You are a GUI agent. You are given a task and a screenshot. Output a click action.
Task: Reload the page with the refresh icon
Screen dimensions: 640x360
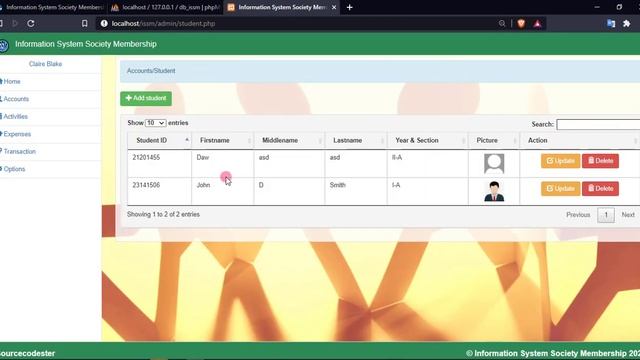pyautogui.click(x=31, y=24)
